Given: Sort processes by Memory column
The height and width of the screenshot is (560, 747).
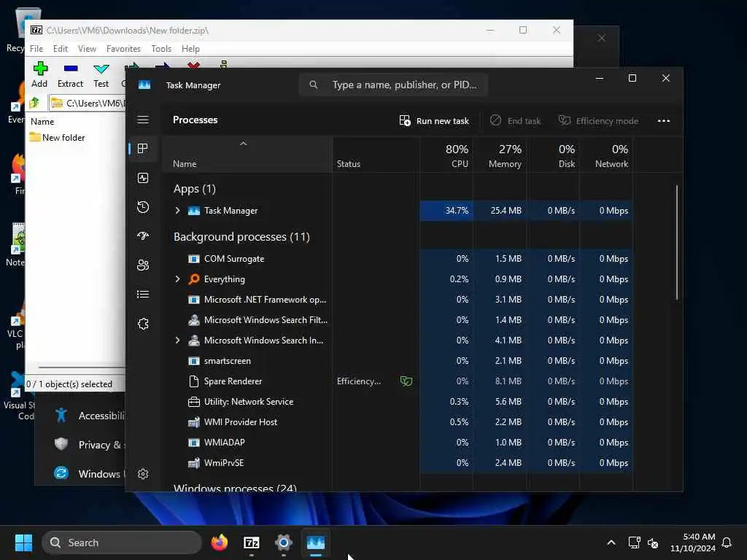Looking at the screenshot, I should point(500,155).
